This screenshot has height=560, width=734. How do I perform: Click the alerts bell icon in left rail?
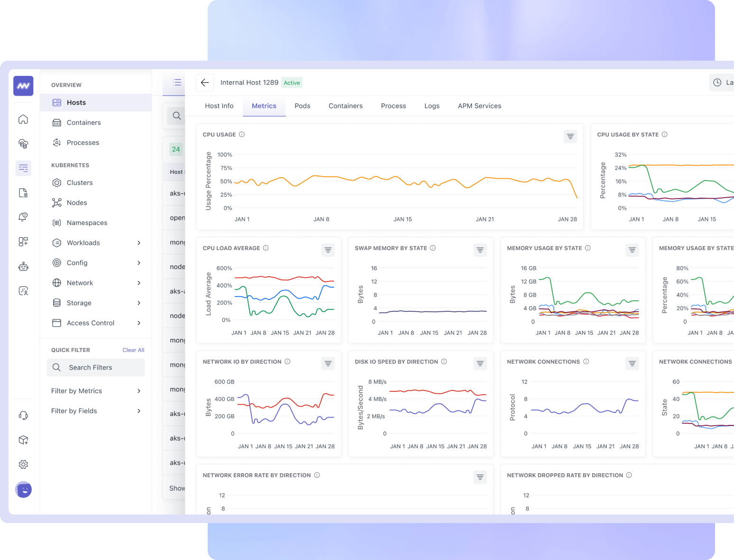23,217
